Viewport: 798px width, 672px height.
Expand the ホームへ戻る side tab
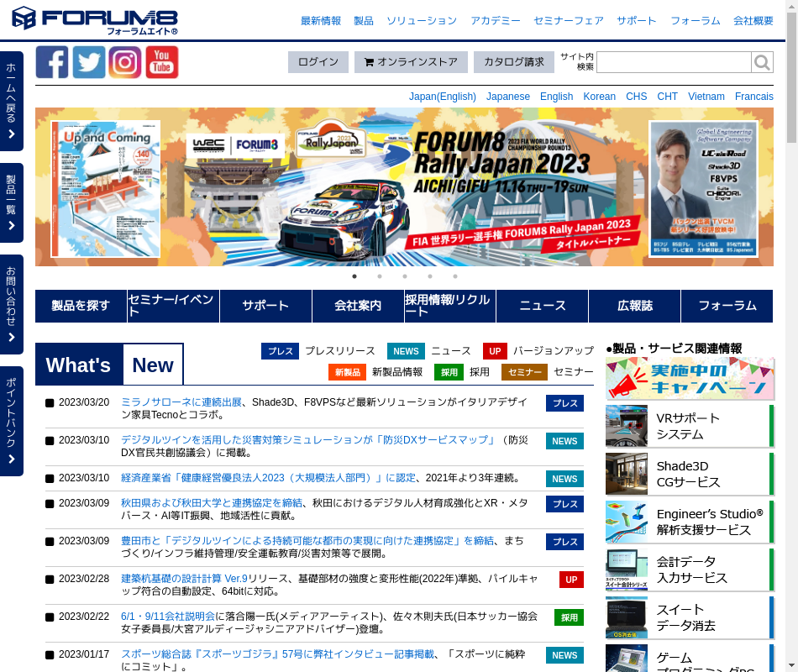pyautogui.click(x=12, y=101)
